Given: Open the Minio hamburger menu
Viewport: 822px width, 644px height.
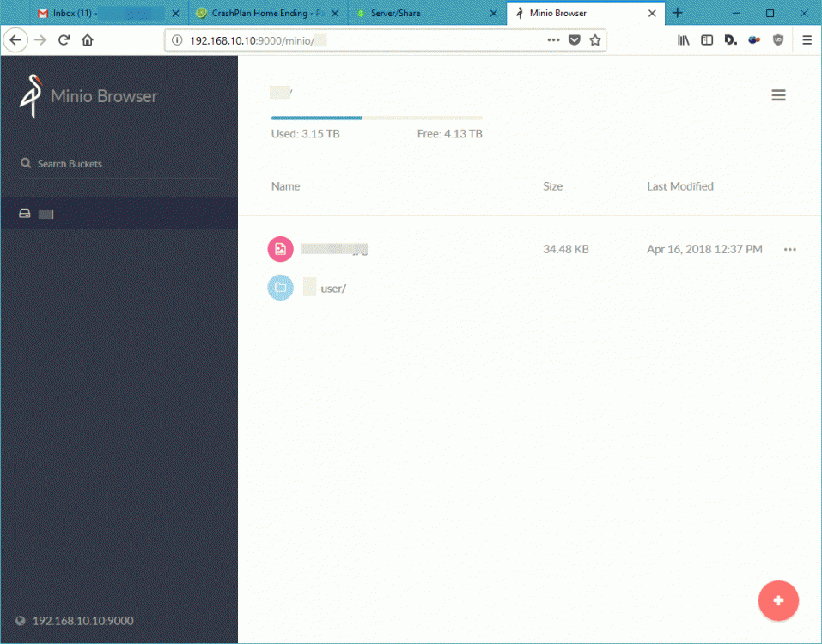Looking at the screenshot, I should pos(778,94).
